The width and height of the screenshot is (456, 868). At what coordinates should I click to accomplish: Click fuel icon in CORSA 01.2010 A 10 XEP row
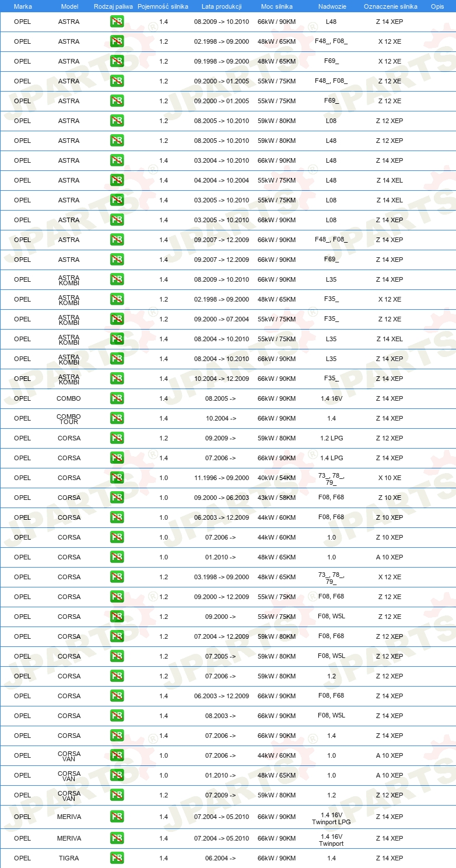[117, 557]
